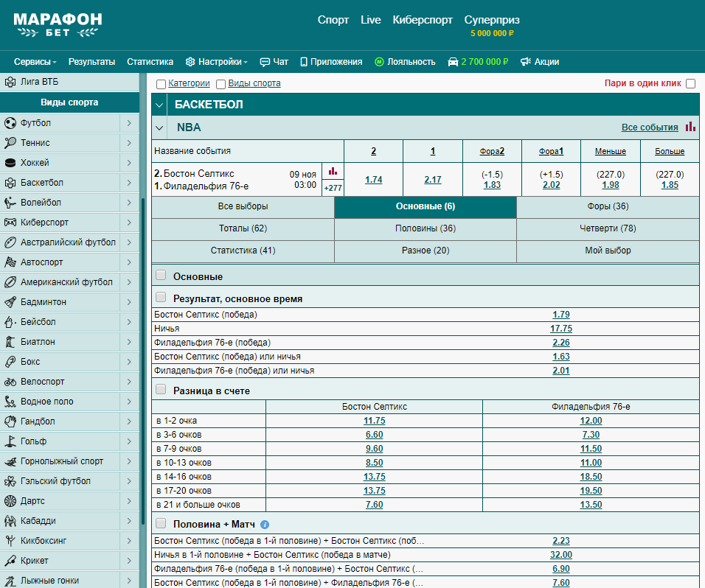The height and width of the screenshot is (588, 705).
Task: Switch to the Половины (36) tab
Action: (x=426, y=228)
